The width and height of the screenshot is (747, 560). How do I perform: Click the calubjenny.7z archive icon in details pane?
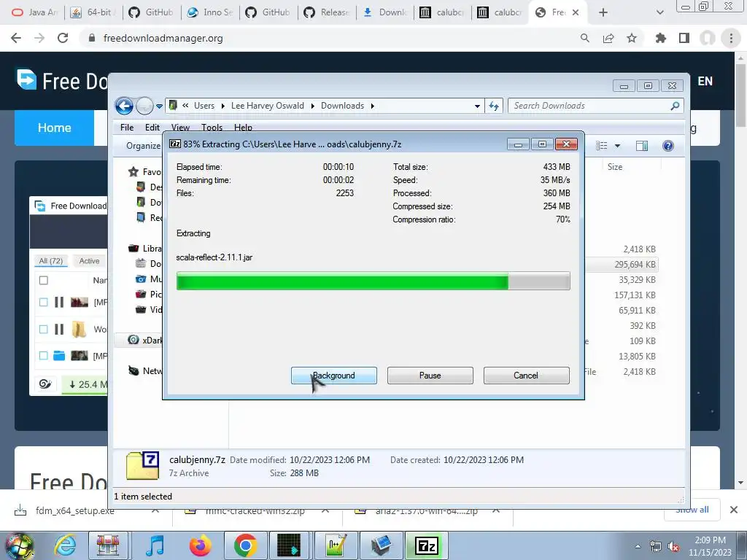pos(142,465)
